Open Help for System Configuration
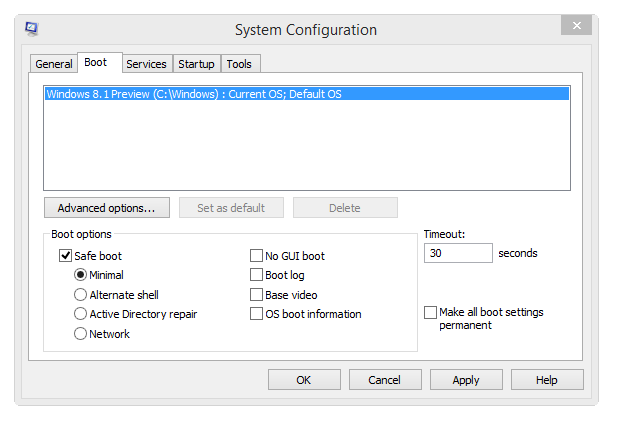The image size is (617, 424). click(x=547, y=380)
